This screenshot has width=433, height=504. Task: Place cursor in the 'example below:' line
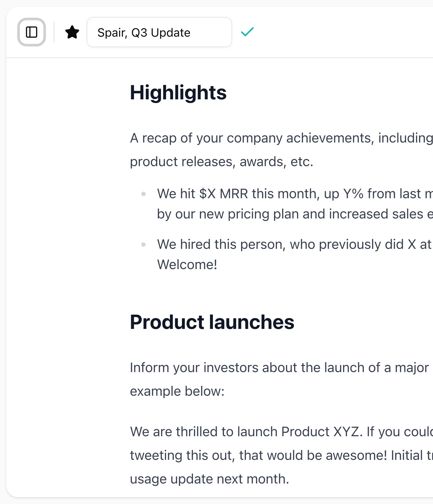177,391
